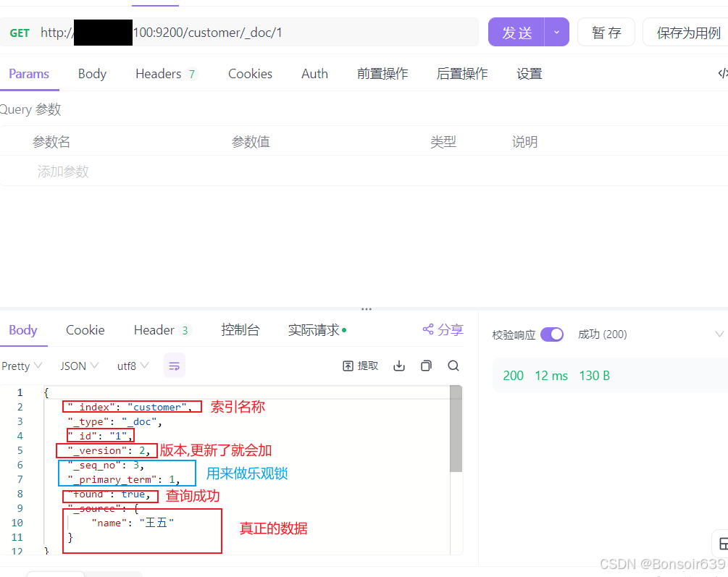
Task: Click the panel resize dots handle
Action: (x=367, y=308)
